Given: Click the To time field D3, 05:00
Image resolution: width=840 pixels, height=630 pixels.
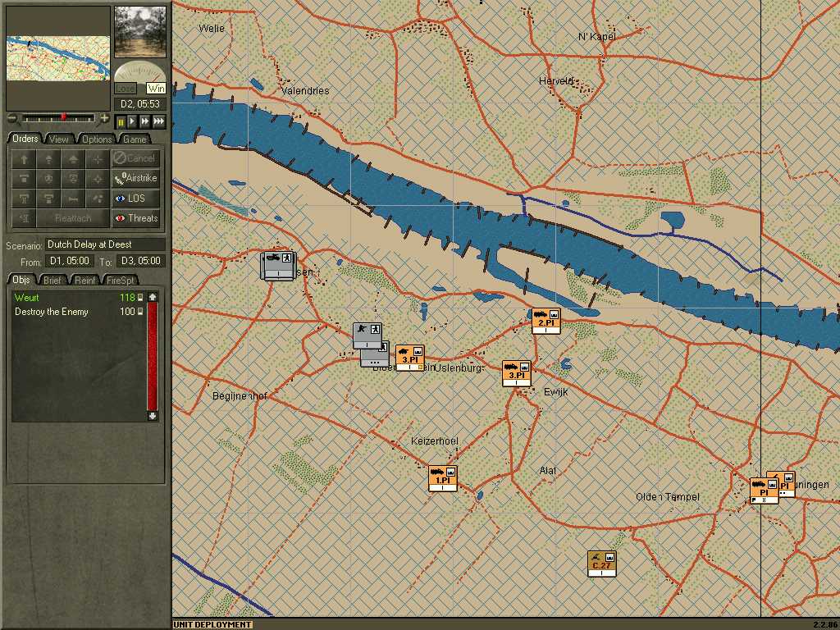Looking at the screenshot, I should tap(140, 261).
